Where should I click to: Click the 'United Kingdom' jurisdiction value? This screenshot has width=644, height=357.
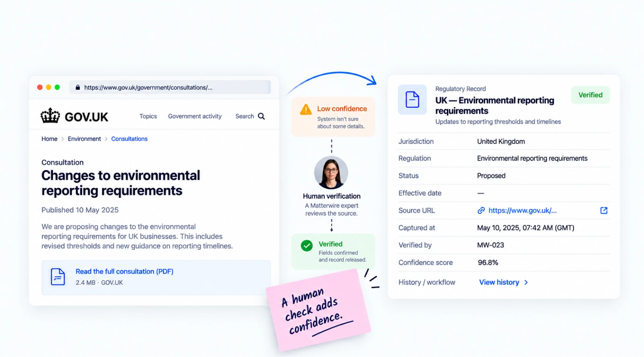click(x=501, y=142)
